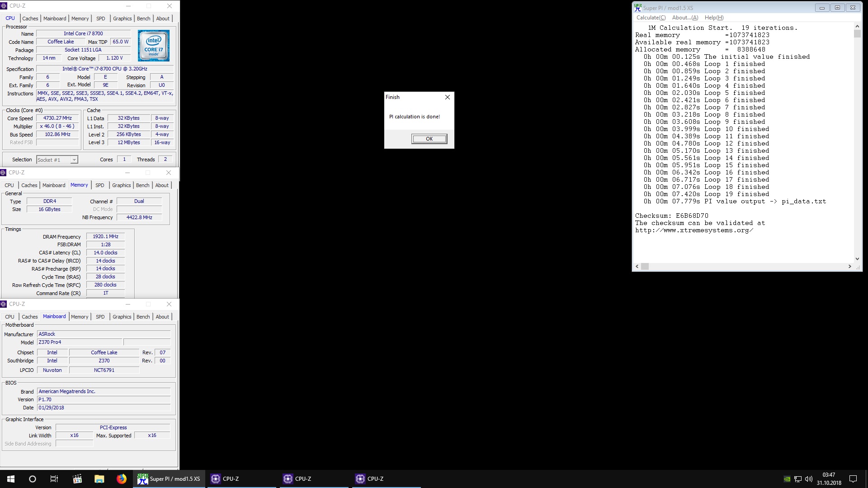This screenshot has width=868, height=488.
Task: Close the Super PI window
Action: 853,8
